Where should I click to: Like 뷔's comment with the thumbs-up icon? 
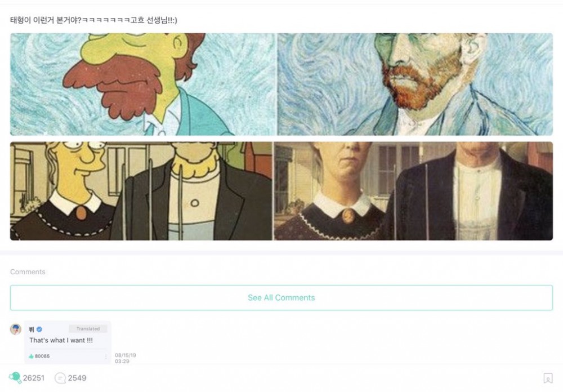[31, 356]
